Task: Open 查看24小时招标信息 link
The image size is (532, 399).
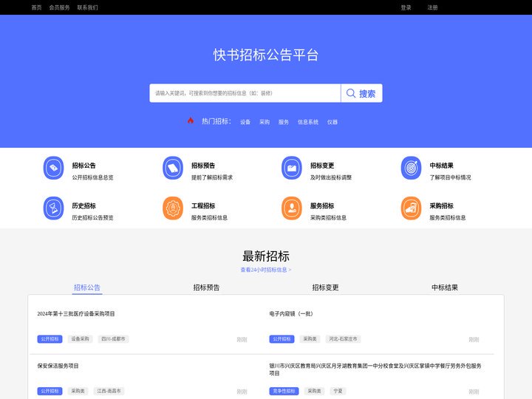Action: (266, 270)
